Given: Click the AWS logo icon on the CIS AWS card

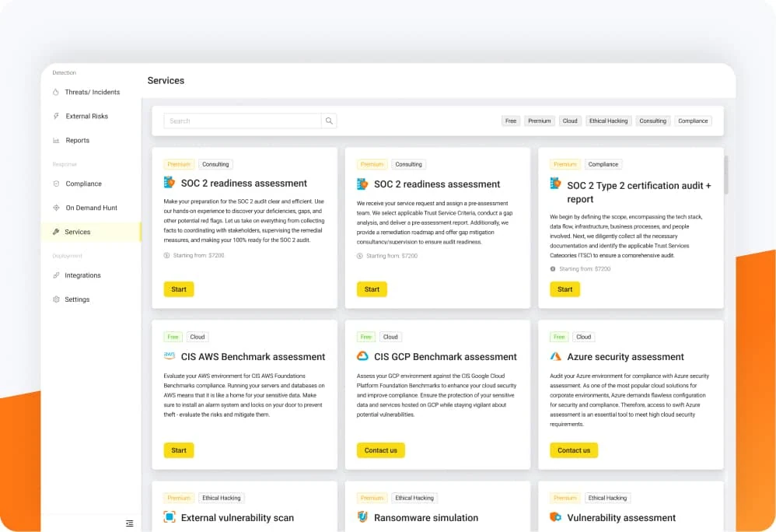Looking at the screenshot, I should pos(170,355).
